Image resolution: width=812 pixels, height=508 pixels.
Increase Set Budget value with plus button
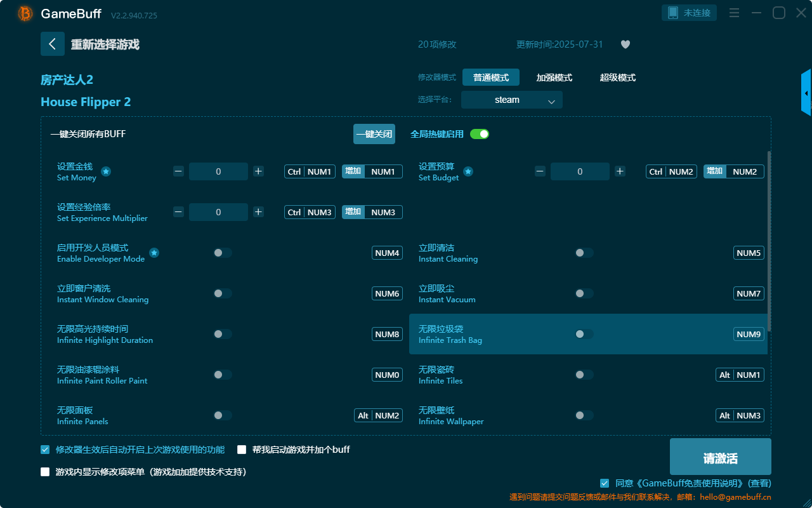pyautogui.click(x=620, y=171)
